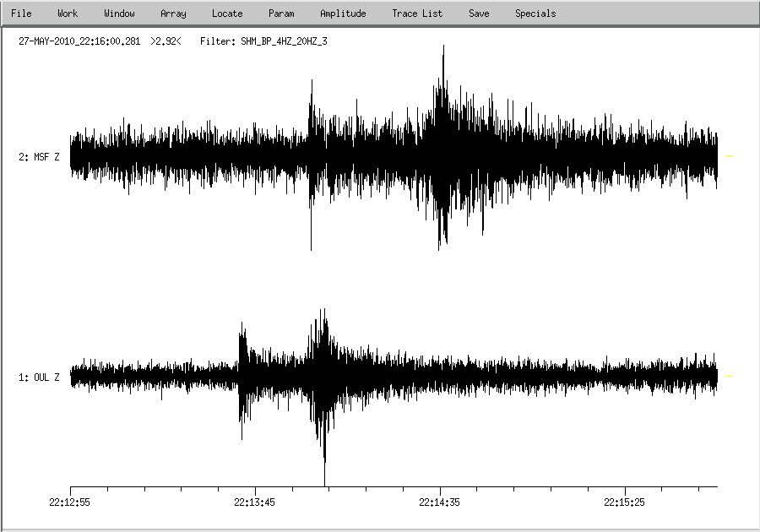This screenshot has width=760, height=532.
Task: Open the Locate menu
Action: 227,14
